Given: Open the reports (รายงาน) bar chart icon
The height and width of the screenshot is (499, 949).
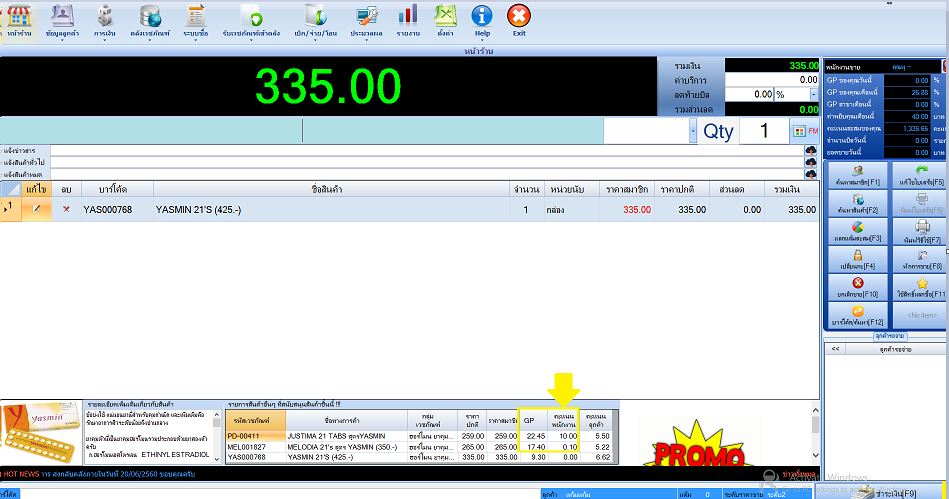Looking at the screenshot, I should [407, 20].
